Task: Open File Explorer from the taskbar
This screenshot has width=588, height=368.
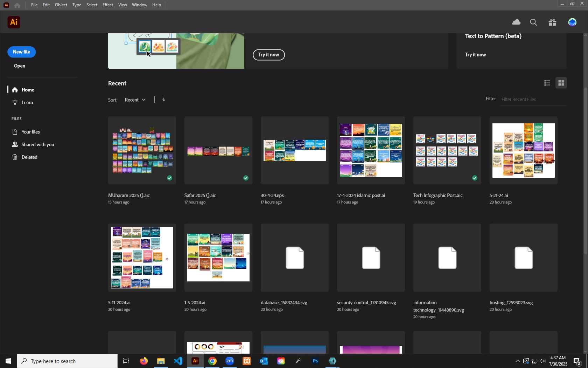Action: click(x=161, y=361)
